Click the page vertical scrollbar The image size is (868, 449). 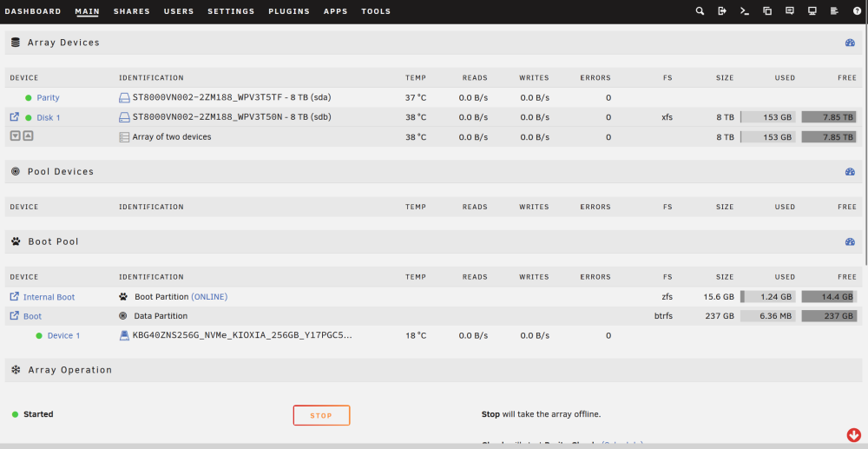tap(865, 144)
